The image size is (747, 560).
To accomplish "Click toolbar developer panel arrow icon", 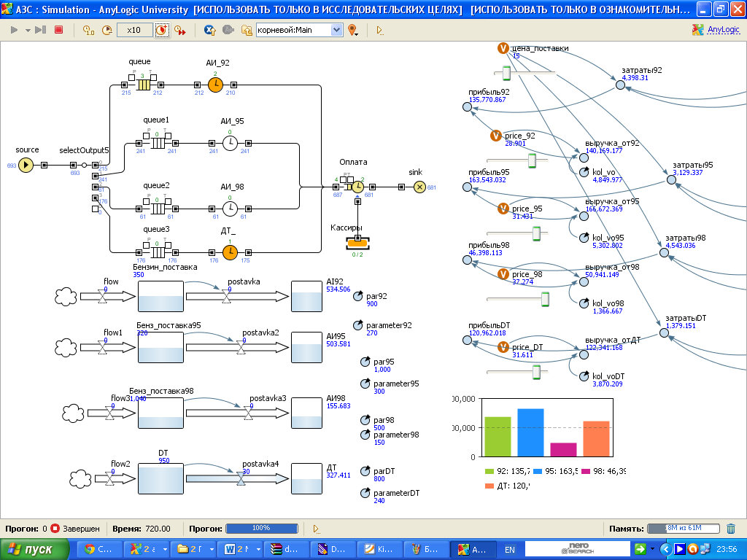I will point(379,30).
